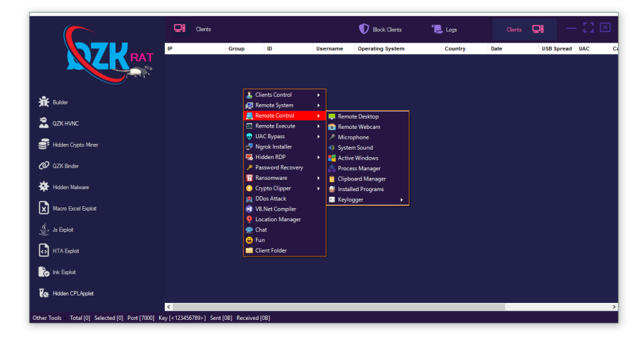
Task: Open the Logs scroll icon
Action: point(437,29)
